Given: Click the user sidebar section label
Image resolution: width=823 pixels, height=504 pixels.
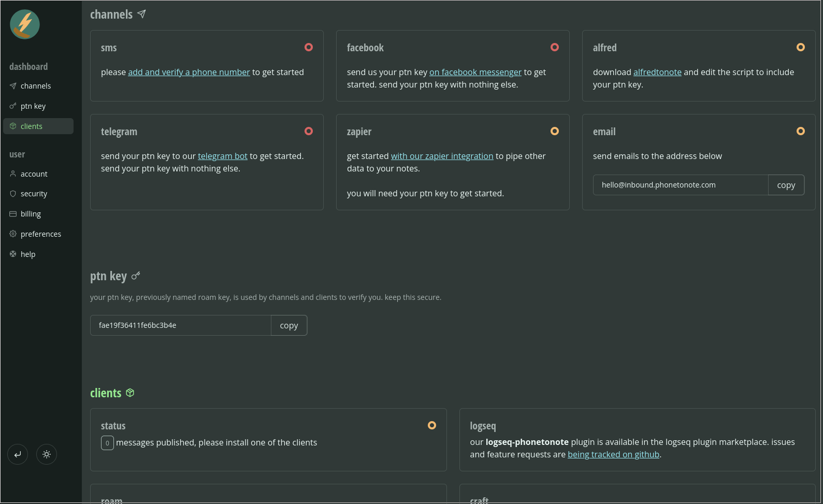Looking at the screenshot, I should [x=17, y=154].
